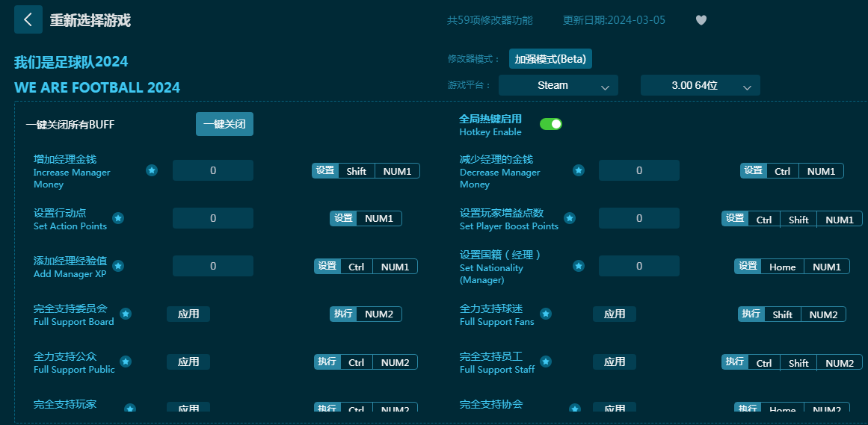Star the Decrease Manager Money option
Screen dimensions: 868x425
579,170
